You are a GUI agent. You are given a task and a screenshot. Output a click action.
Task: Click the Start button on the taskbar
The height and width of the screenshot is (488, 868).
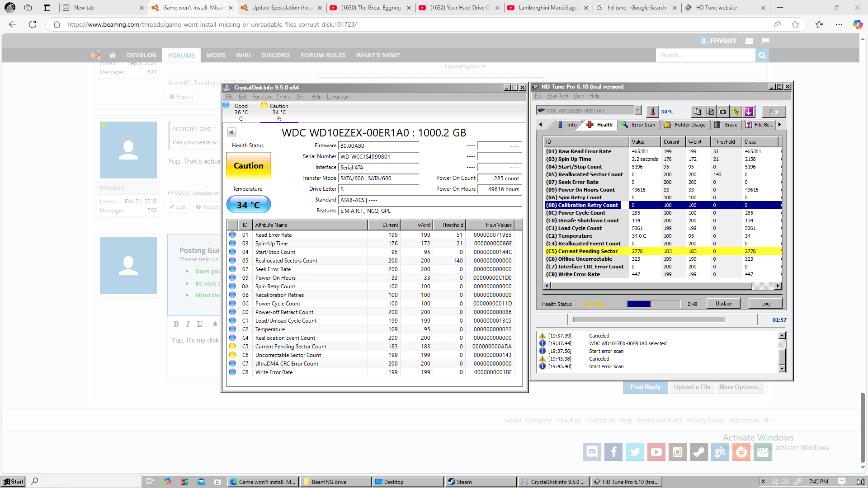pos(13,482)
